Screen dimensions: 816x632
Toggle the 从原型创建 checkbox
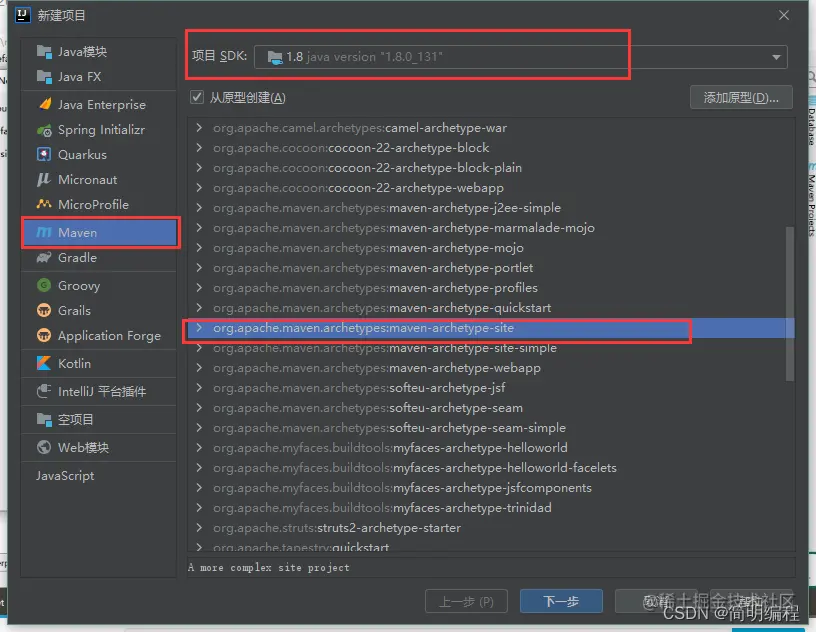[197, 97]
